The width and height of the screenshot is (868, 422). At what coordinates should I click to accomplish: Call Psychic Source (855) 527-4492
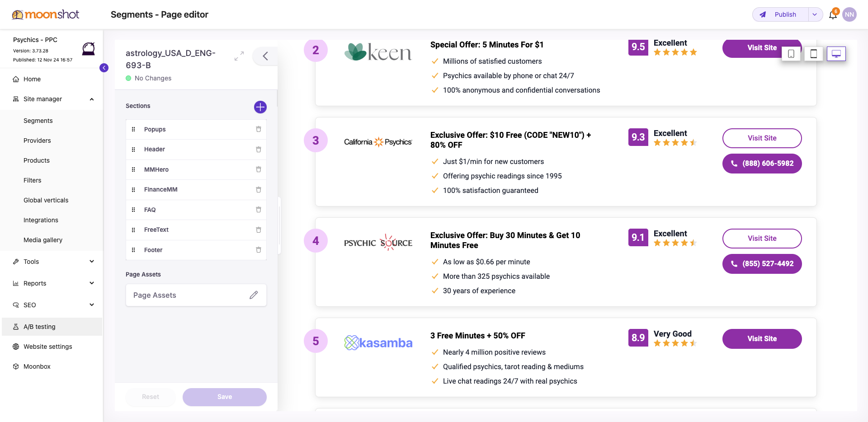tap(762, 264)
